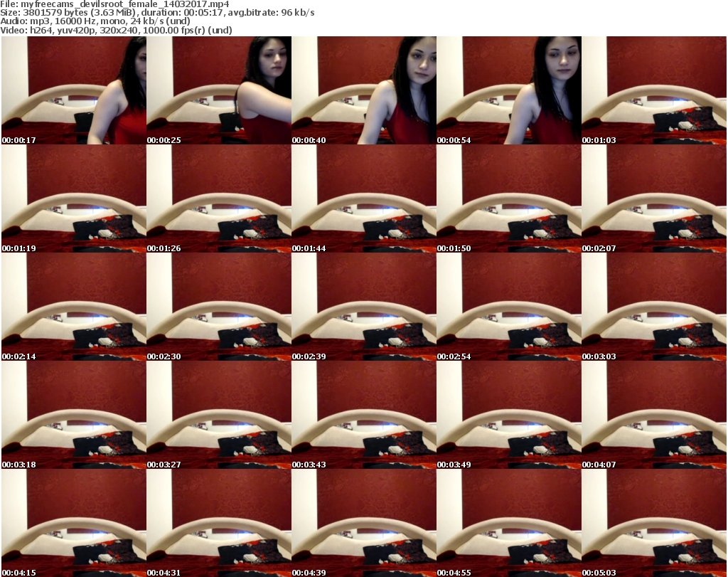This screenshot has height=577, width=728.
Task: Pick the frame labeled 00:02:14
Action: 74,307
